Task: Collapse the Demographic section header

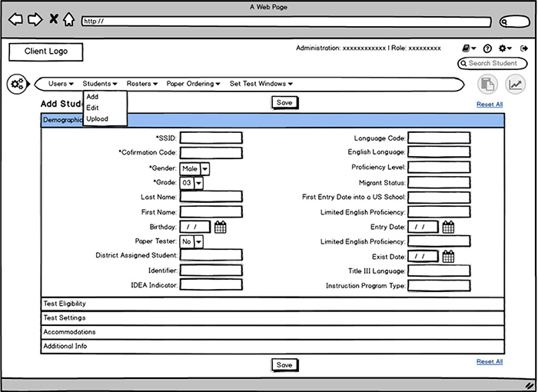Action: click(273, 121)
